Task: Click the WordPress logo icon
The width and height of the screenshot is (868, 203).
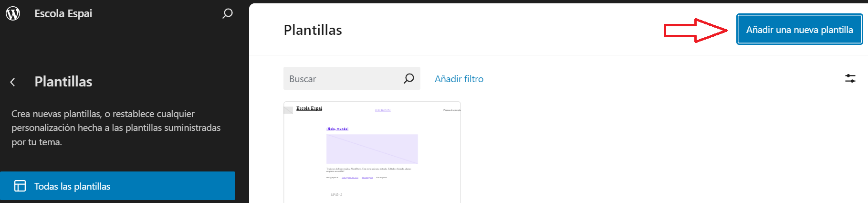Action: point(13,13)
